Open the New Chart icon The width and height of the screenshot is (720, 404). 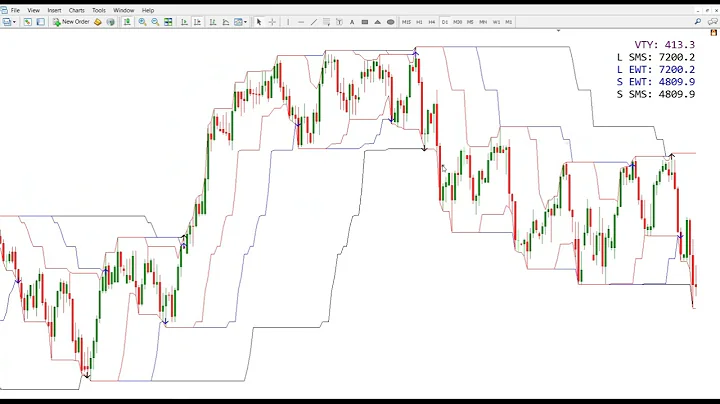[6, 22]
